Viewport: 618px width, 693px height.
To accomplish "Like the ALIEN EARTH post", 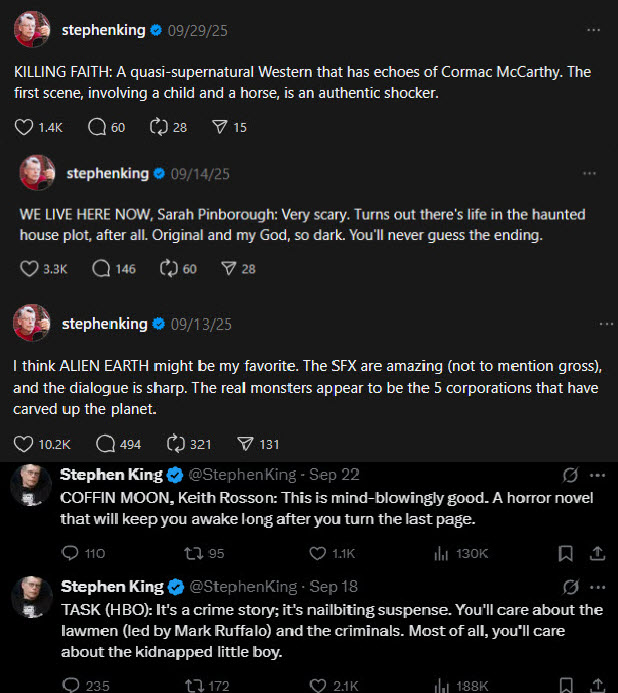I will 25,444.
